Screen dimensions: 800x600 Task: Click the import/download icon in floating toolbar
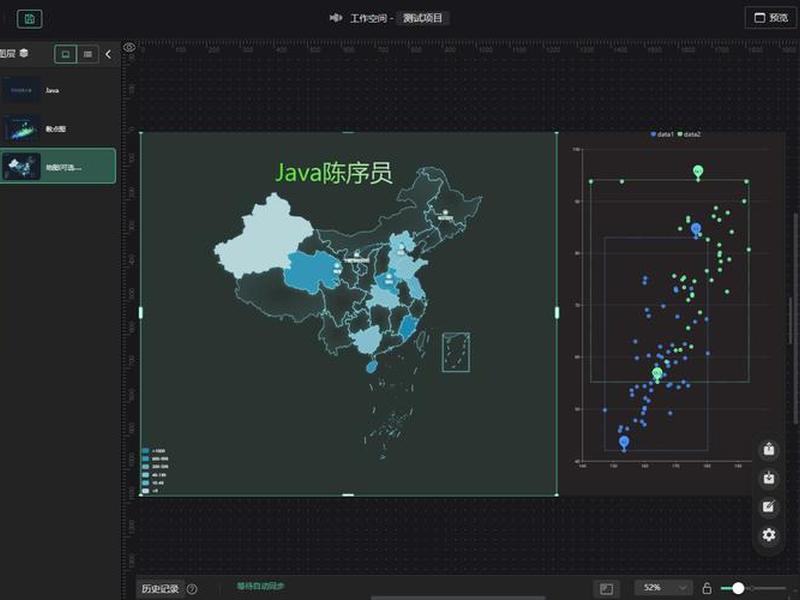coord(769,478)
